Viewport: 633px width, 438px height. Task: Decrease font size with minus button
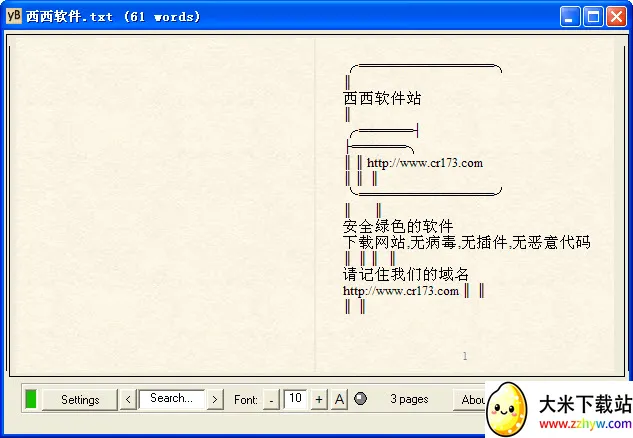(271, 400)
